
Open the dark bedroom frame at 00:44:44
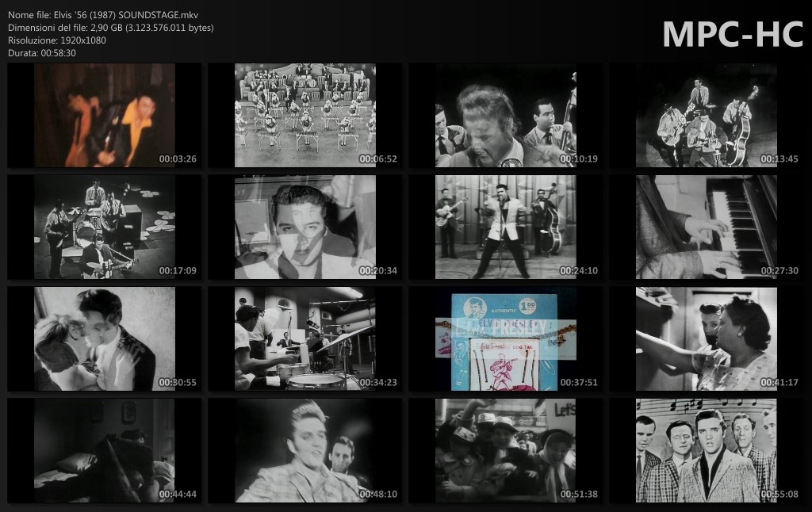(104, 451)
